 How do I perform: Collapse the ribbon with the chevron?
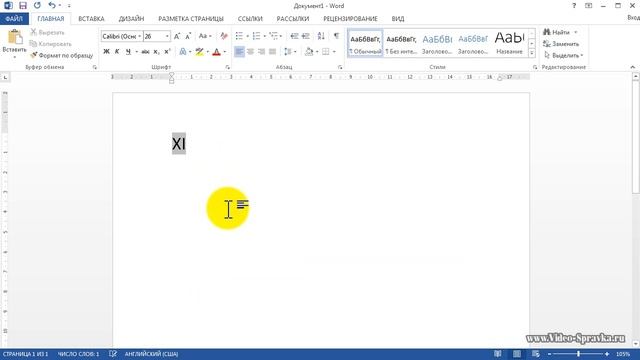(633, 67)
